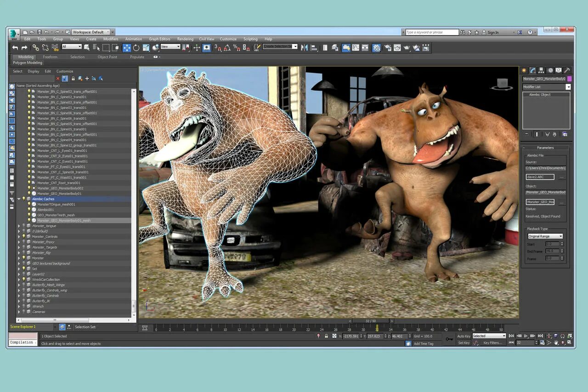Choose the Rectangular Selection Region tool
Viewport: 588px width, 392px height.
[x=106, y=47]
